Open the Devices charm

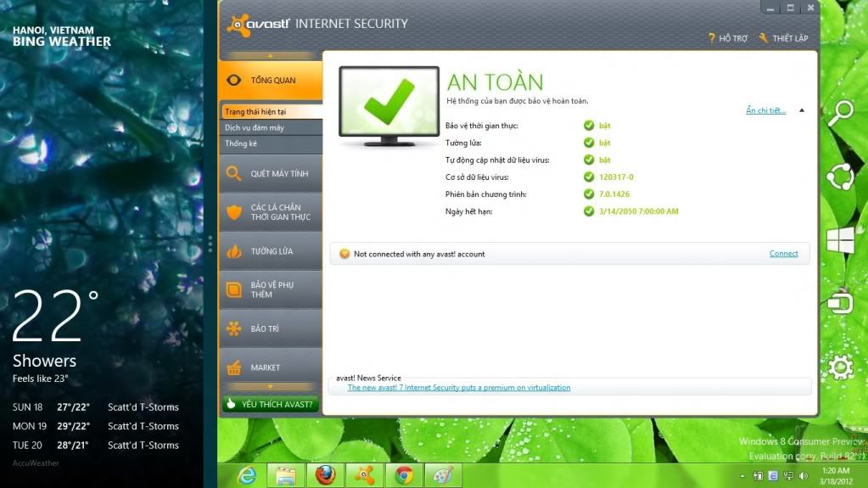pyautogui.click(x=840, y=302)
